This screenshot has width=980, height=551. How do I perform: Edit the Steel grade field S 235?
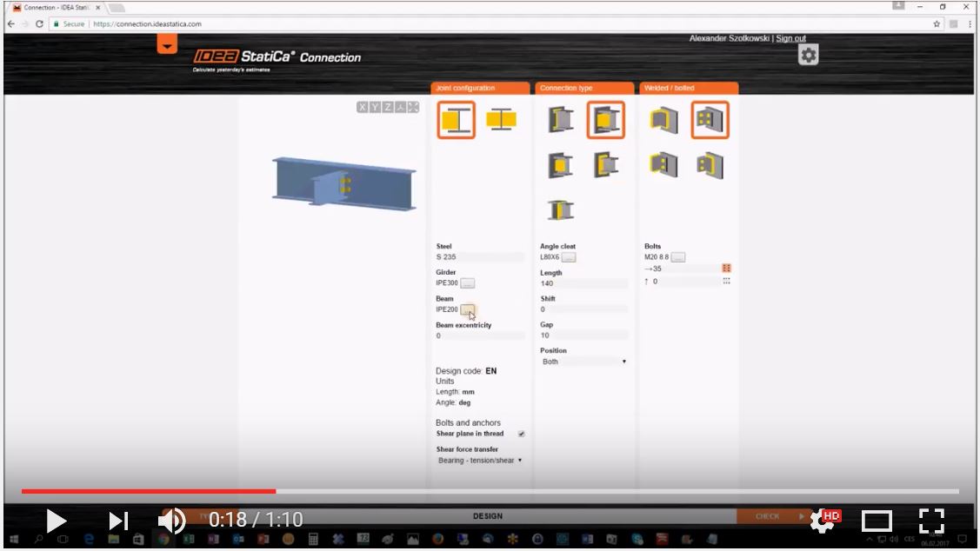(x=480, y=256)
